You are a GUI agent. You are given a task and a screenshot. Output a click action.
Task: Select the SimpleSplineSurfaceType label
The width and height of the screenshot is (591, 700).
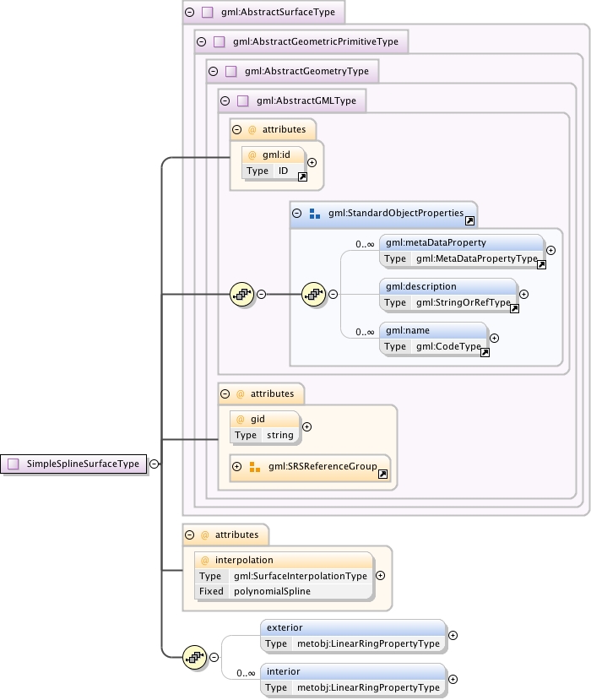(x=83, y=464)
